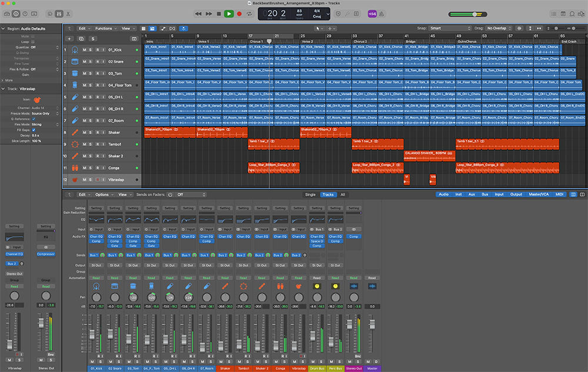Solo the Shaker track
This screenshot has width=588, height=372.
point(91,132)
